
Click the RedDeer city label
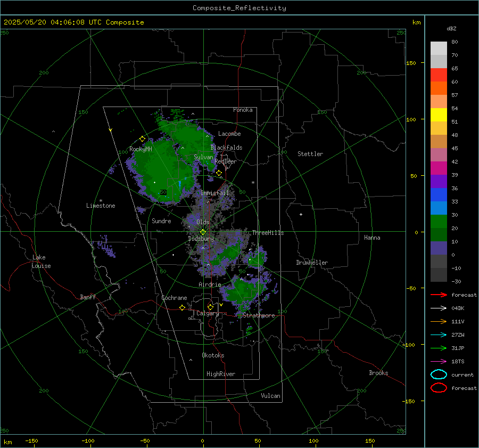coord(226,161)
